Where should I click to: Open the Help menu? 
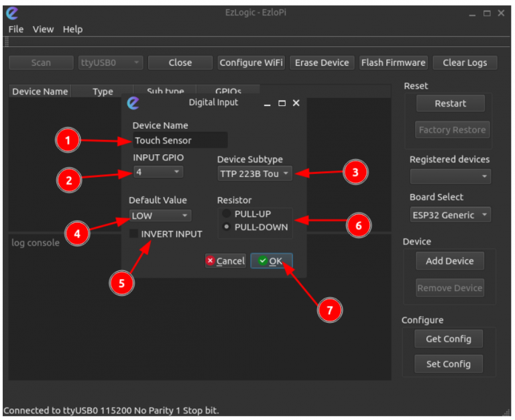click(72, 30)
